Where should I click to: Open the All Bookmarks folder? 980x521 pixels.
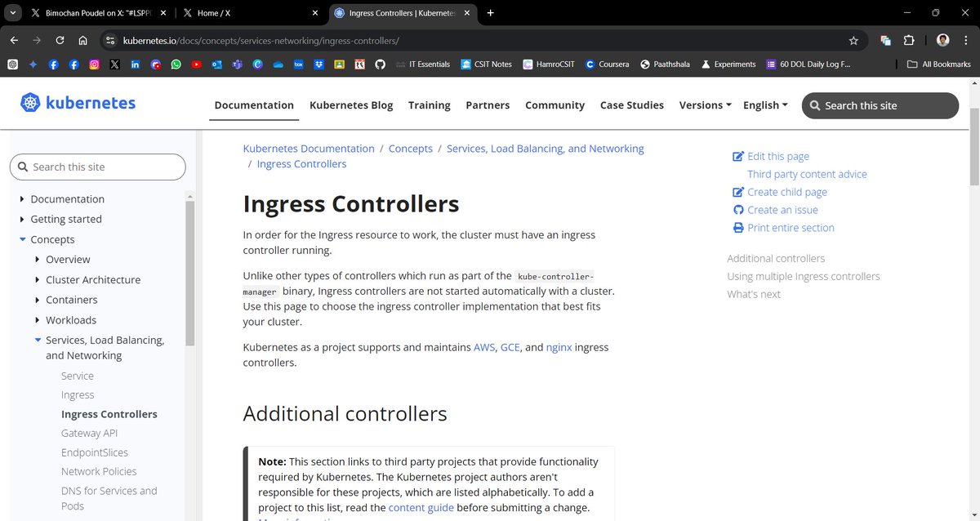939,65
